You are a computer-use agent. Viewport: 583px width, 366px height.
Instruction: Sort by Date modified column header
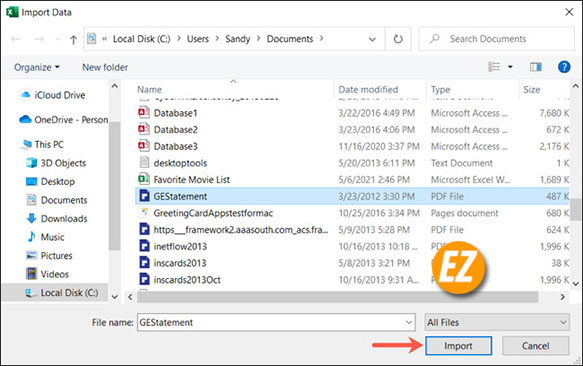point(368,90)
